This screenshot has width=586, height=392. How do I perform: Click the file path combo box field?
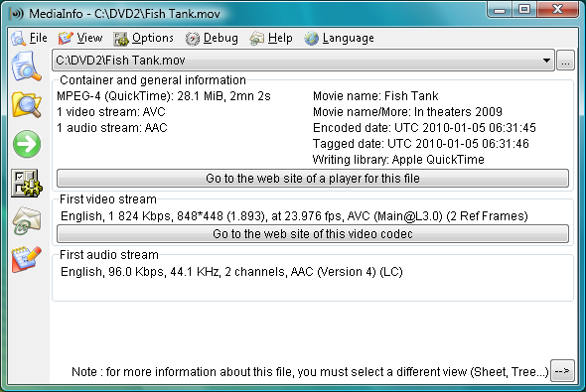click(x=303, y=61)
